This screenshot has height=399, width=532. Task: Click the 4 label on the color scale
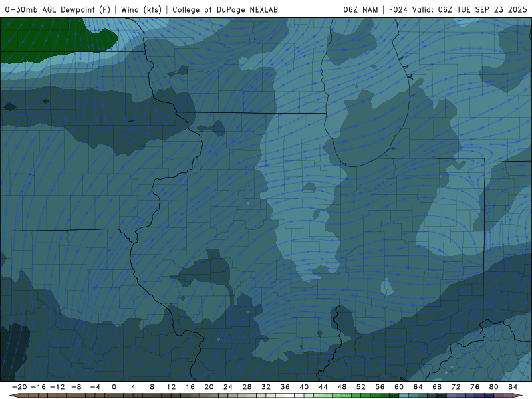(x=133, y=387)
